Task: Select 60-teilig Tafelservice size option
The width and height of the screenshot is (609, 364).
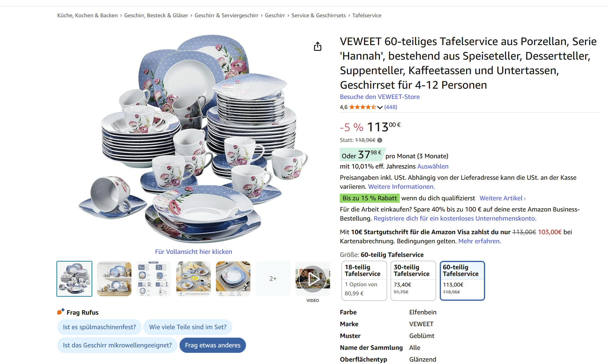Action: (462, 281)
